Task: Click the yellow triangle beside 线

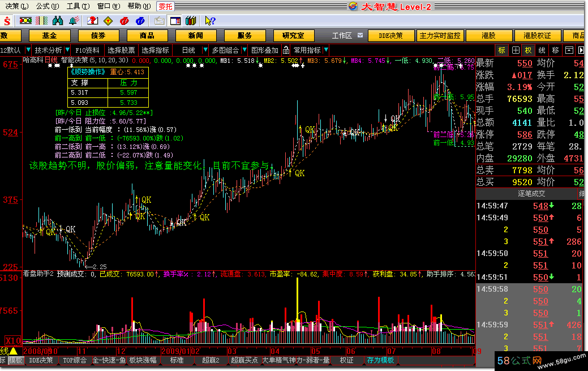Action: pos(13,351)
